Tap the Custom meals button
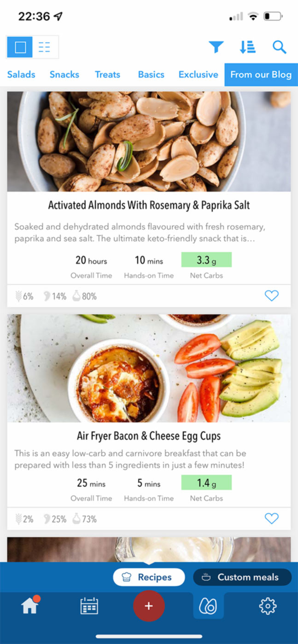 tap(242, 577)
